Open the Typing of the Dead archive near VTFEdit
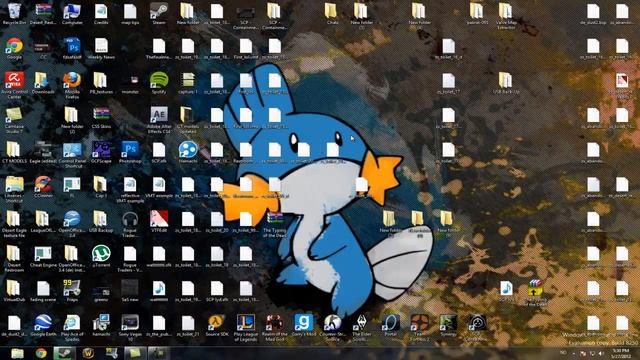 pyautogui.click(x=275, y=224)
